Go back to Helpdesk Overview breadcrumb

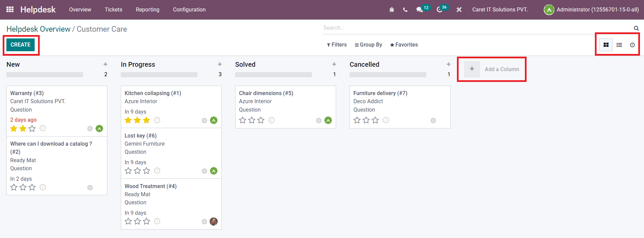coord(38,29)
